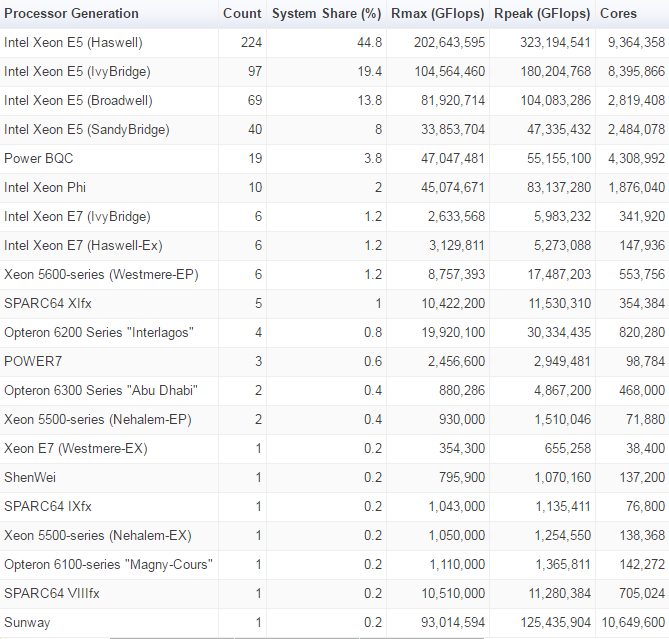Viewport: 669px width, 639px height.
Task: Select the SPARC64 XIfx row name
Action: point(48,304)
